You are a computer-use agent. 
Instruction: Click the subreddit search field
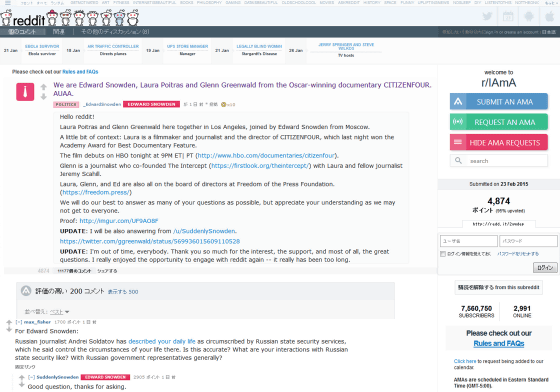pyautogui.click(x=499, y=161)
